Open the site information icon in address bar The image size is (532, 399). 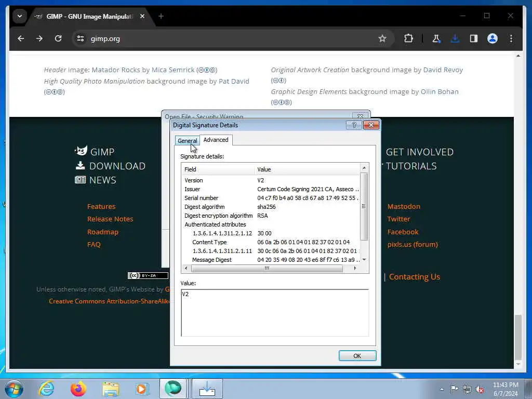coord(81,38)
